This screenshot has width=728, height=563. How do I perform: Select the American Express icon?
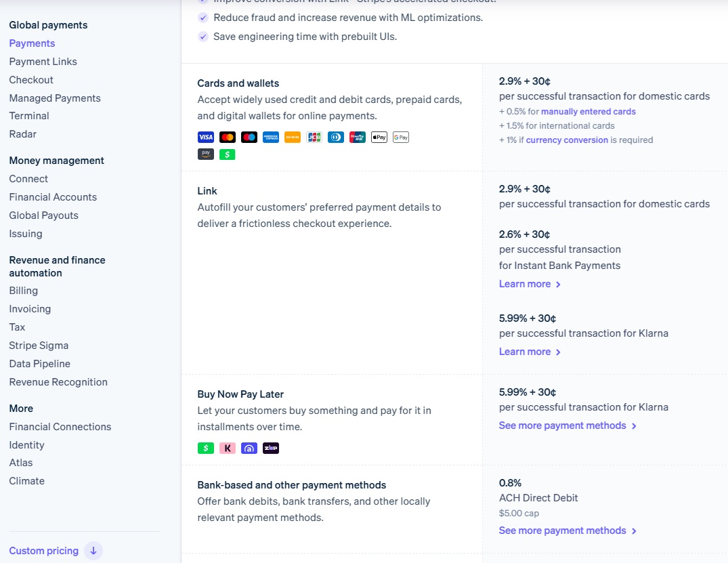pos(271,137)
